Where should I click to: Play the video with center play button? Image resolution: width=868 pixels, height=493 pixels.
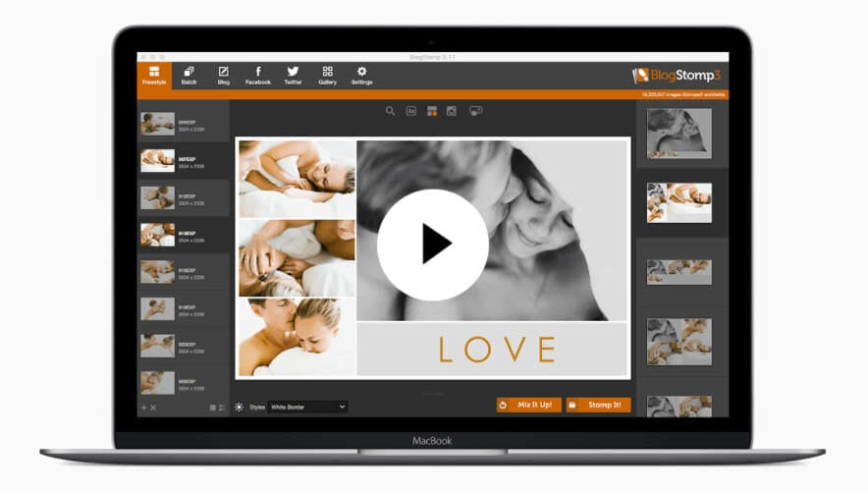[x=433, y=245]
